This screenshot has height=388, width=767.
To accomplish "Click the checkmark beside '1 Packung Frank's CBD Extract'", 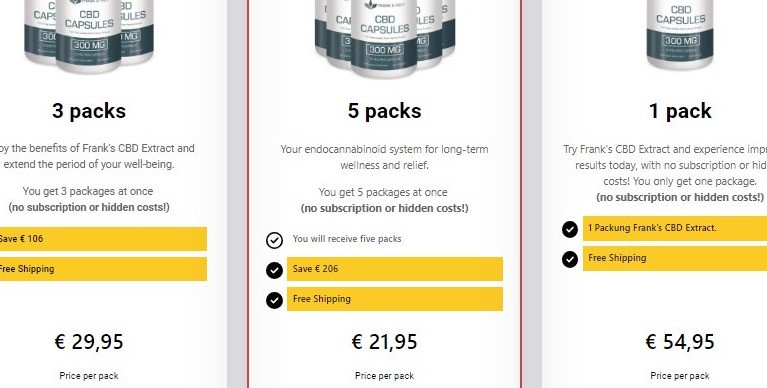I will click(x=570, y=228).
